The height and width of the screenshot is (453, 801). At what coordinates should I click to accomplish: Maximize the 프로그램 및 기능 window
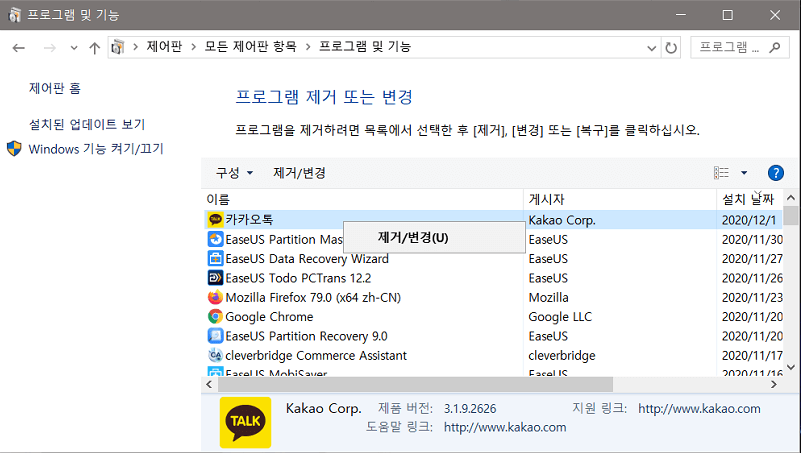point(727,15)
